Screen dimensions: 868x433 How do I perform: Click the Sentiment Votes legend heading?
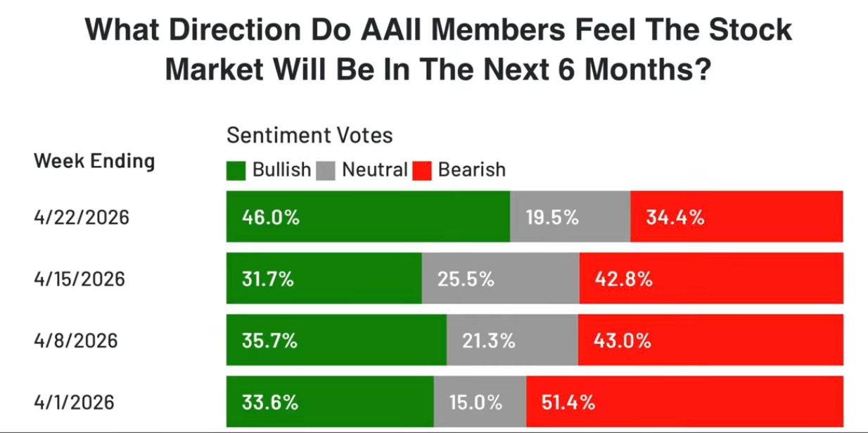tap(309, 135)
